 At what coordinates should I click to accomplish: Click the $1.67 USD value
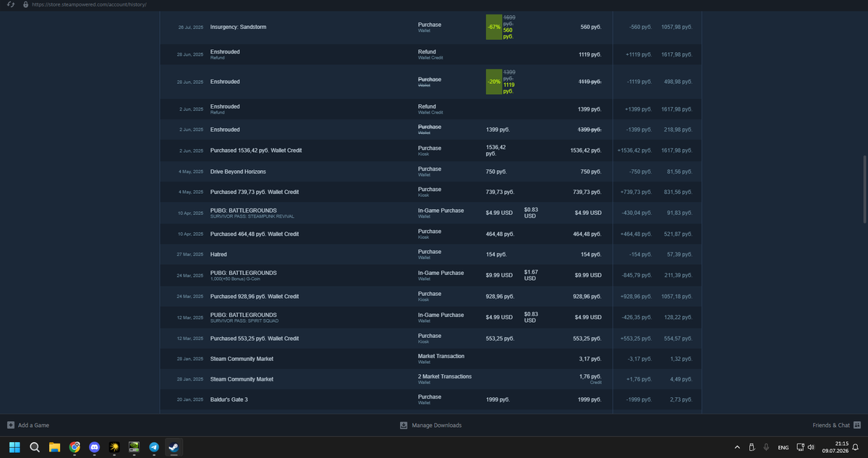pyautogui.click(x=532, y=275)
